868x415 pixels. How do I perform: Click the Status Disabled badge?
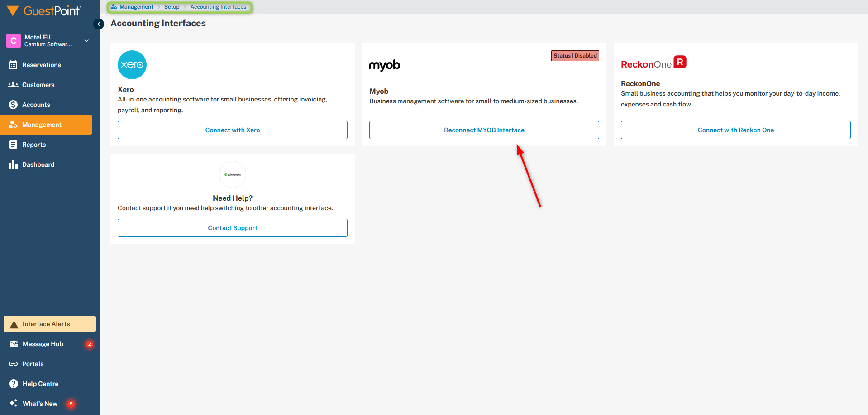pos(575,56)
